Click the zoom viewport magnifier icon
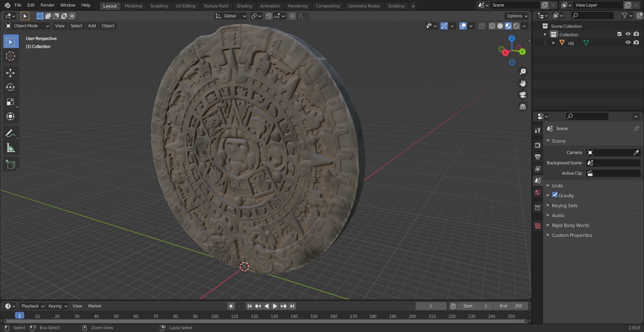This screenshot has width=644, height=332. pyautogui.click(x=522, y=72)
